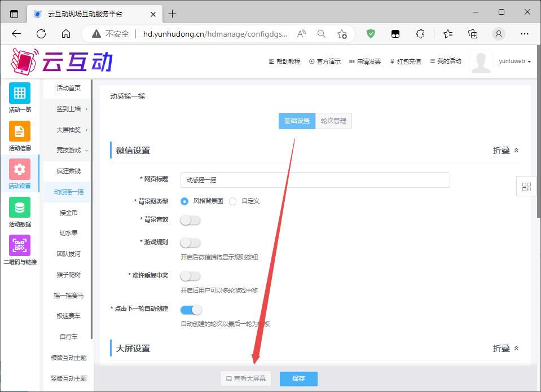Viewport: 541px width, 392px height.
Task: Disable the 点击下一轮自动创建 toggle
Action: tap(191, 310)
